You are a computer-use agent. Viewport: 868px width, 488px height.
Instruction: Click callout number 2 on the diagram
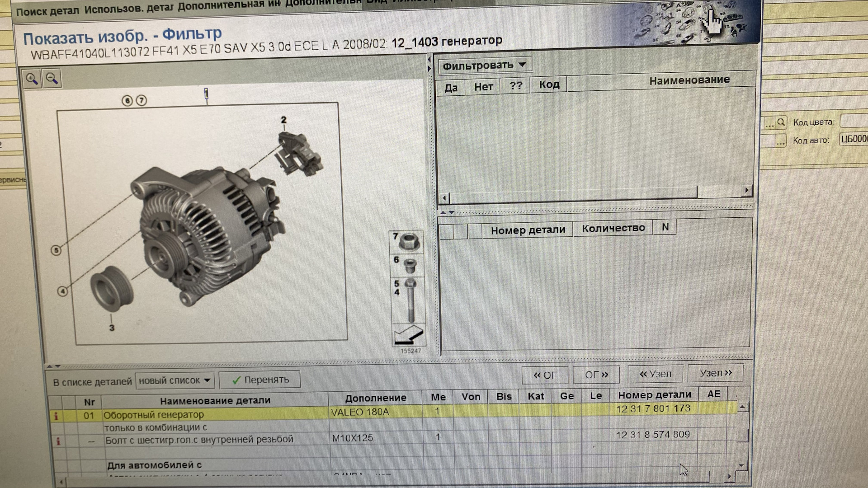pos(283,120)
